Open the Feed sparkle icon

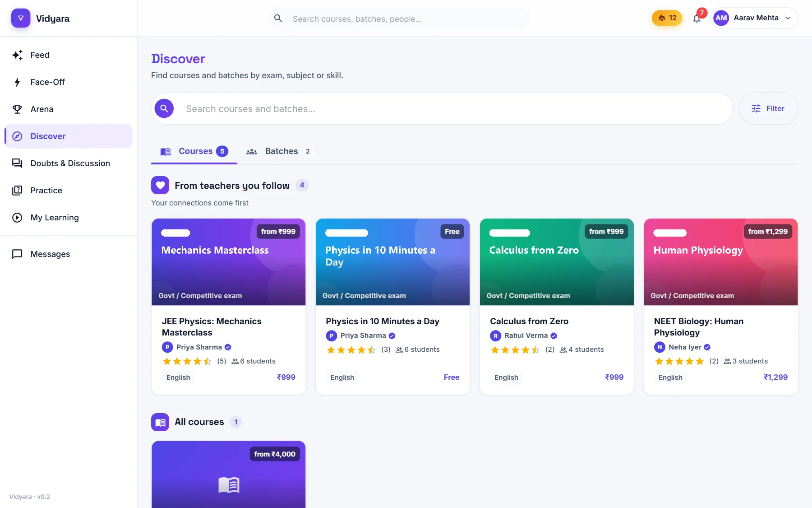[x=17, y=55]
